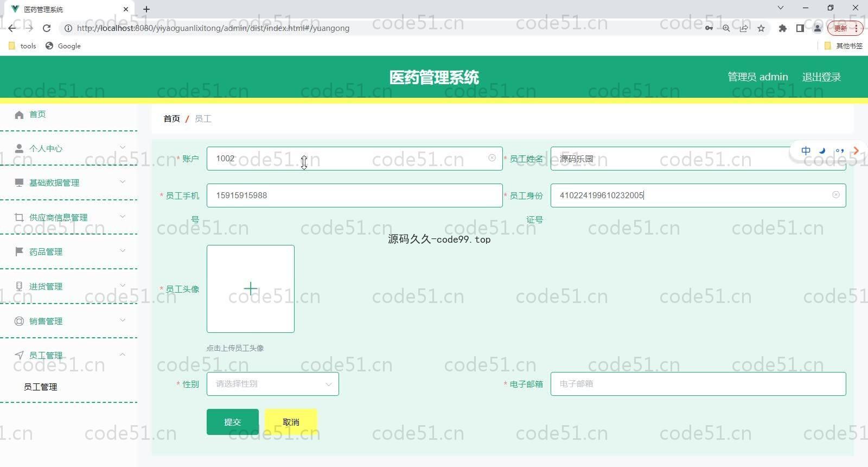Screen dimensions: 868x467
Task: Click the browser address bar URL
Action: (x=213, y=28)
